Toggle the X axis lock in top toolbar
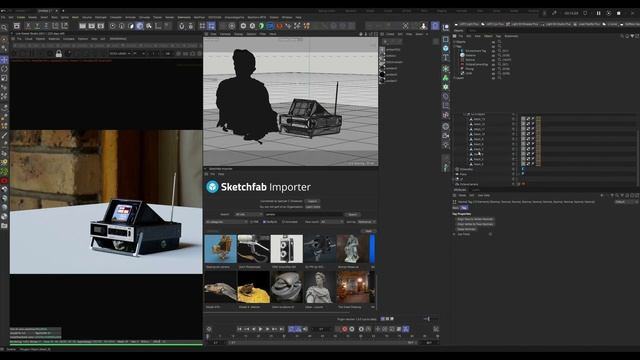Viewport: 640px width, 360px height. click(28, 26)
